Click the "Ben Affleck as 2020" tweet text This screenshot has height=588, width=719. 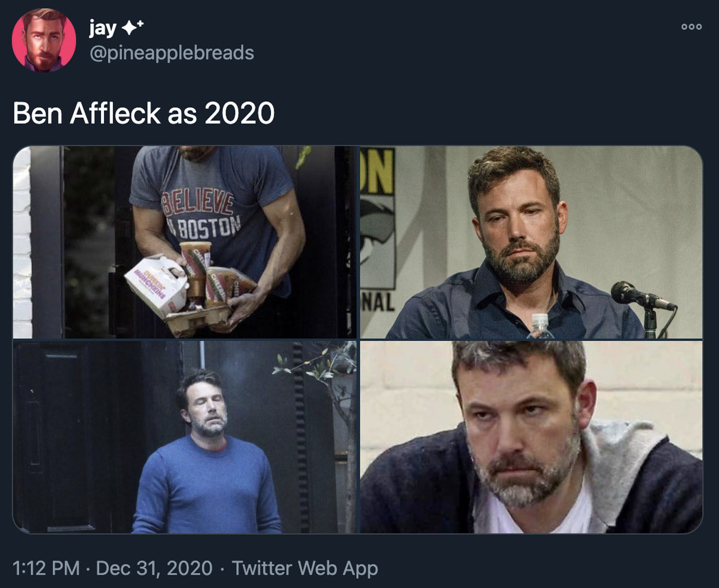point(143,114)
